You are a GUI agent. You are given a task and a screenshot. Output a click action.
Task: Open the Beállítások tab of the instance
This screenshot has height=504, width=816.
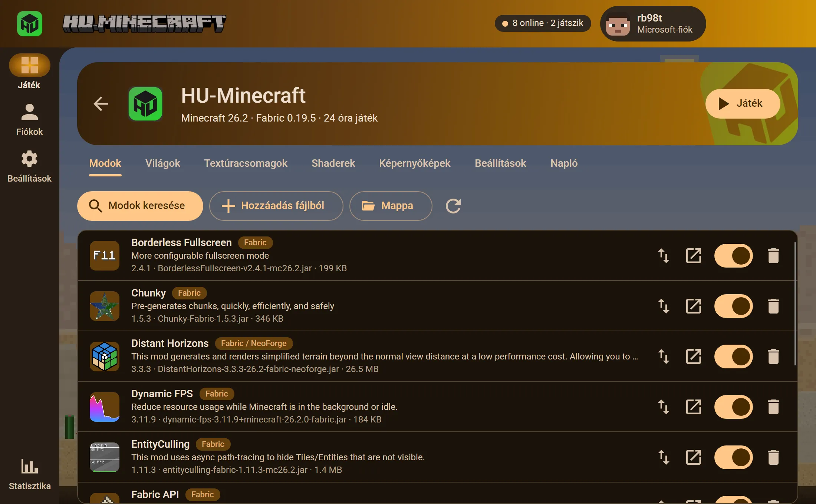pyautogui.click(x=500, y=163)
